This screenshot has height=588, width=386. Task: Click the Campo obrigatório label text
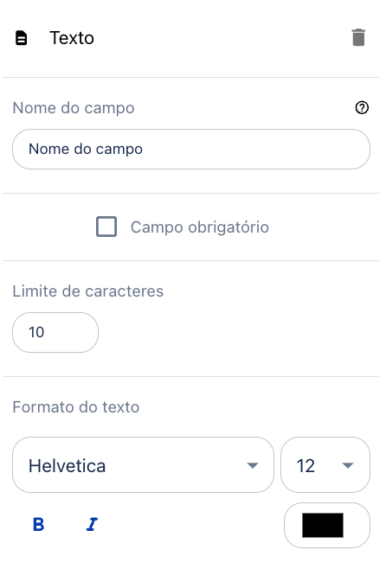pyautogui.click(x=199, y=227)
